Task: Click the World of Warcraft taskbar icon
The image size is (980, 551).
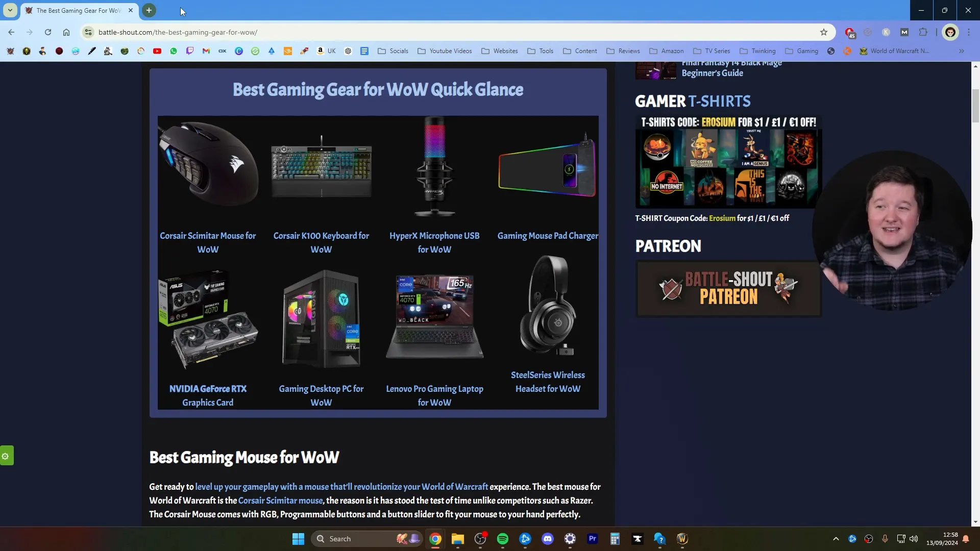Action: (x=682, y=538)
